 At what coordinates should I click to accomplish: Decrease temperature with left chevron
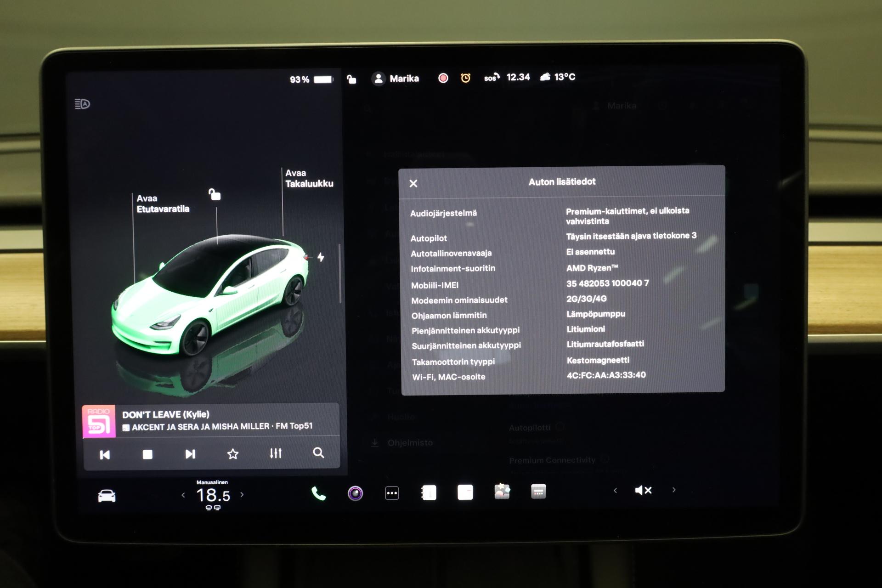[x=183, y=495]
